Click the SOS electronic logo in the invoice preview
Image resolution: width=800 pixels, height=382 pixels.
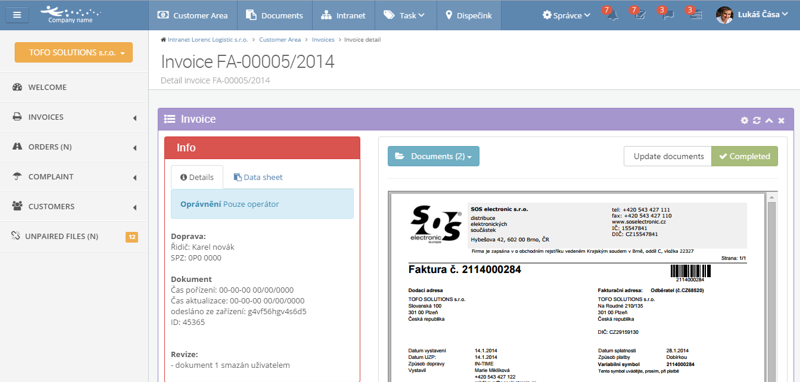pos(436,225)
